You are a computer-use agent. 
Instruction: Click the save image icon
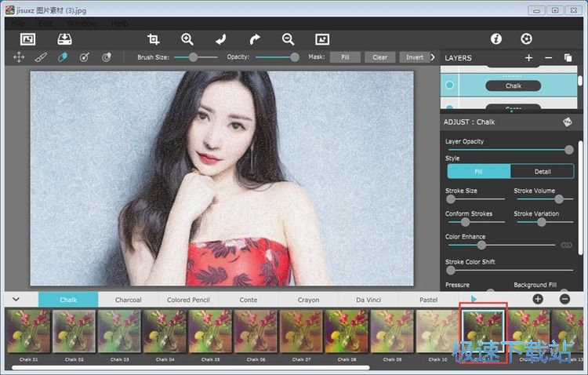pyautogui.click(x=64, y=38)
